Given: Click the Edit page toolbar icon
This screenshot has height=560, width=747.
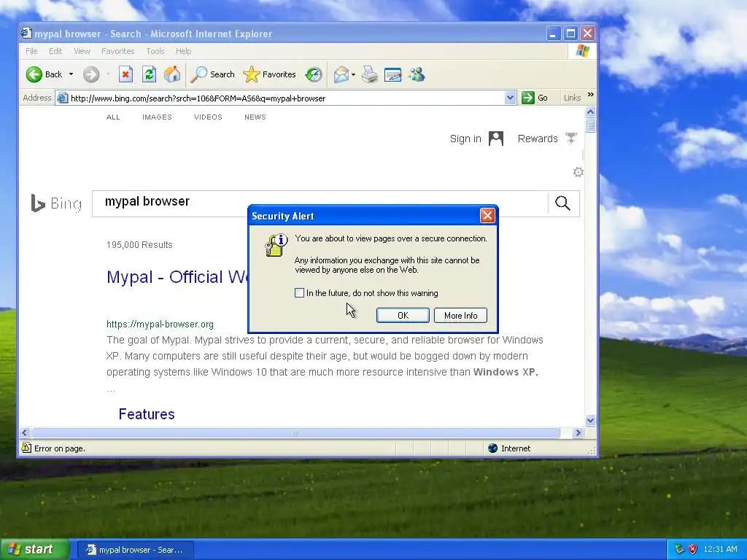Looking at the screenshot, I should (x=393, y=74).
